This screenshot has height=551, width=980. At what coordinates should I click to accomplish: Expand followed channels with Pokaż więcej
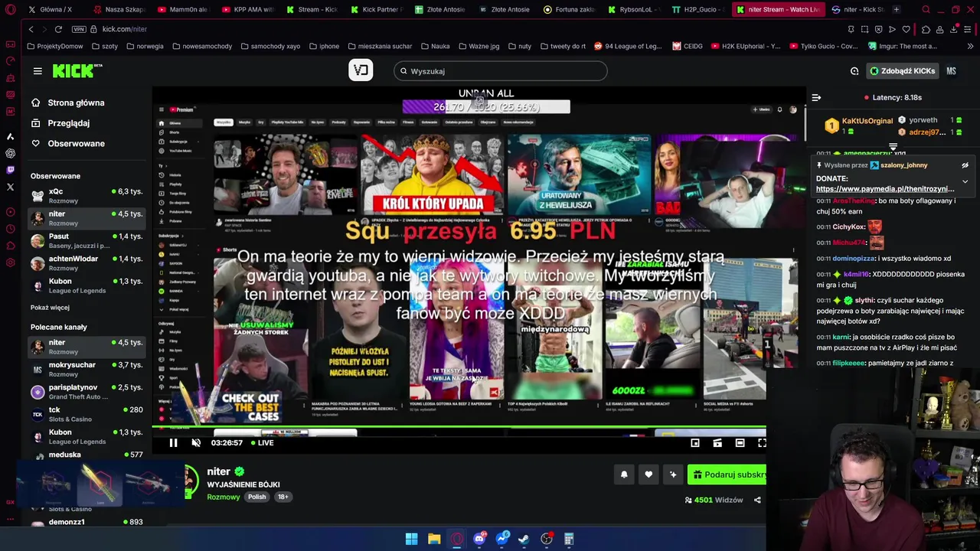click(x=50, y=308)
